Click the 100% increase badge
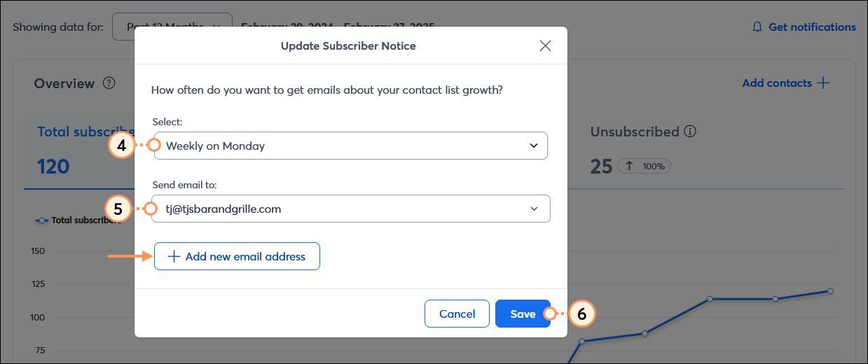This screenshot has width=868, height=364. point(644,167)
